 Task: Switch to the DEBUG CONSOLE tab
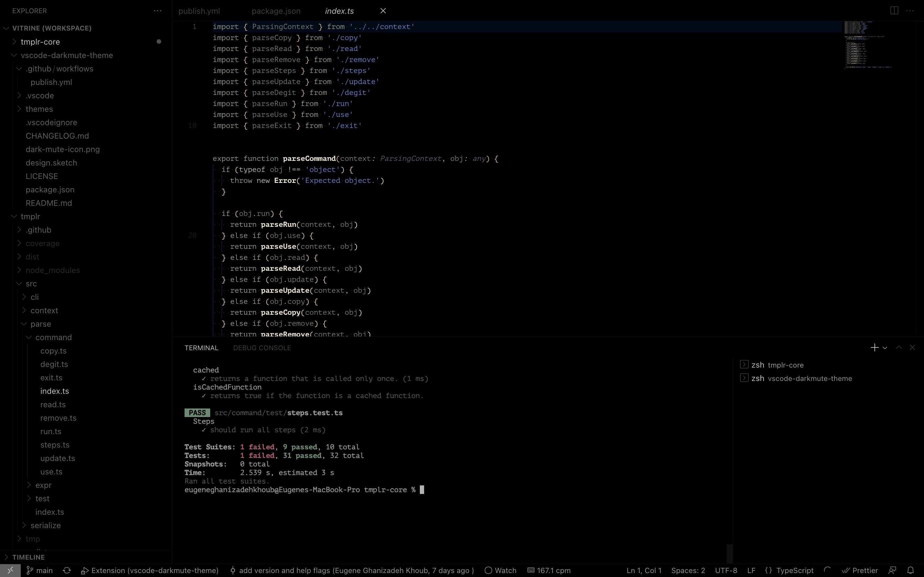(x=262, y=348)
